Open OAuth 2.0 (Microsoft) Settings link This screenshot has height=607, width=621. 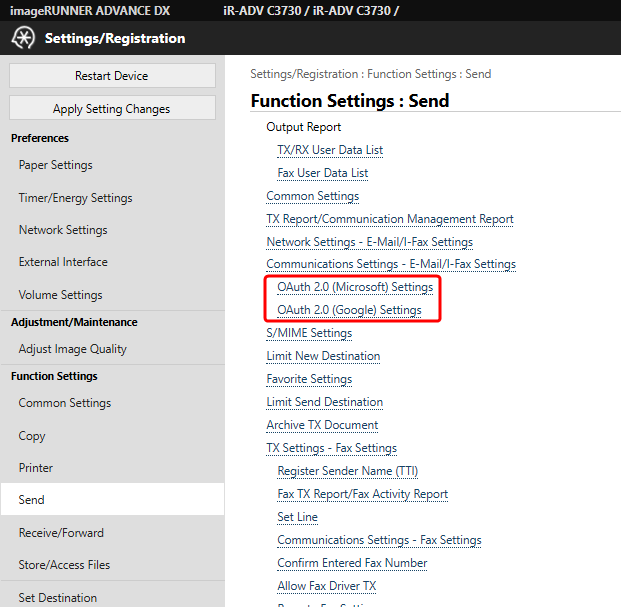coord(355,287)
